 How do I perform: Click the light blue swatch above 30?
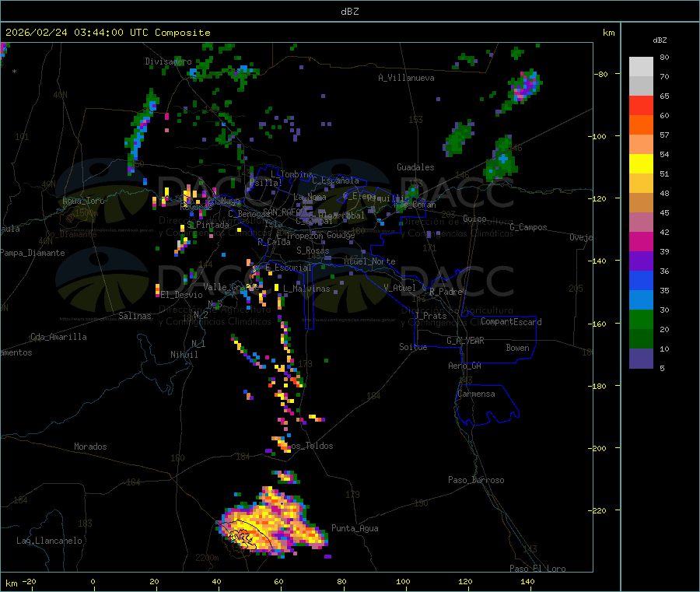tap(641, 300)
